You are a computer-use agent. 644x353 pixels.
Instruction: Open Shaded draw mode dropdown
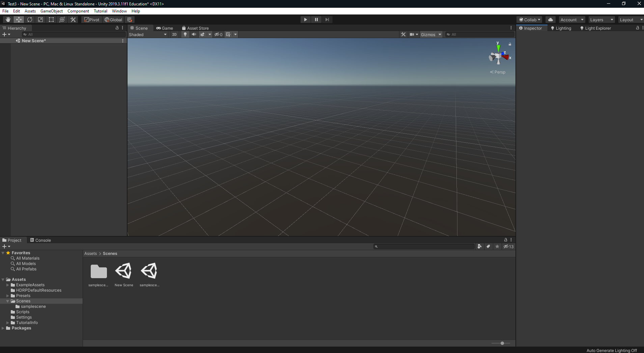(148, 34)
